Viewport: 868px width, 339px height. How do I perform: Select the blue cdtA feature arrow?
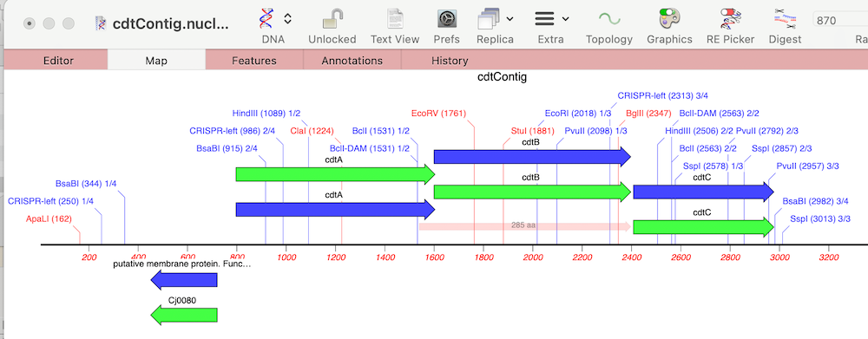click(335, 210)
